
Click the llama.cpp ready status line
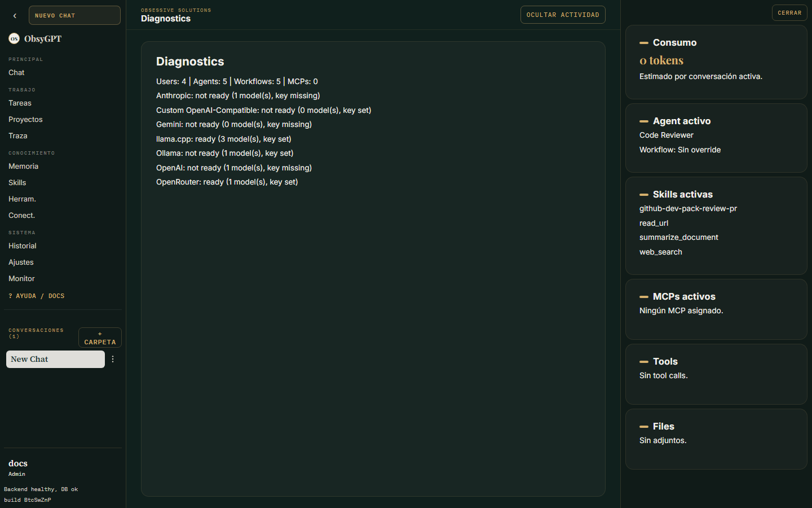(224, 139)
